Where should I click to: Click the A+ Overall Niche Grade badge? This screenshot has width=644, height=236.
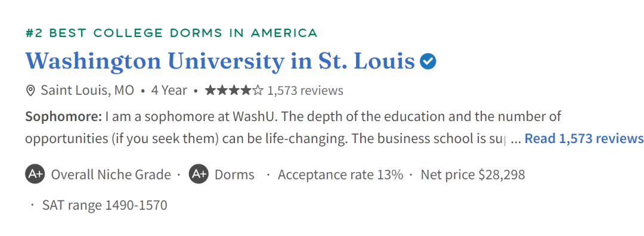[x=35, y=175]
